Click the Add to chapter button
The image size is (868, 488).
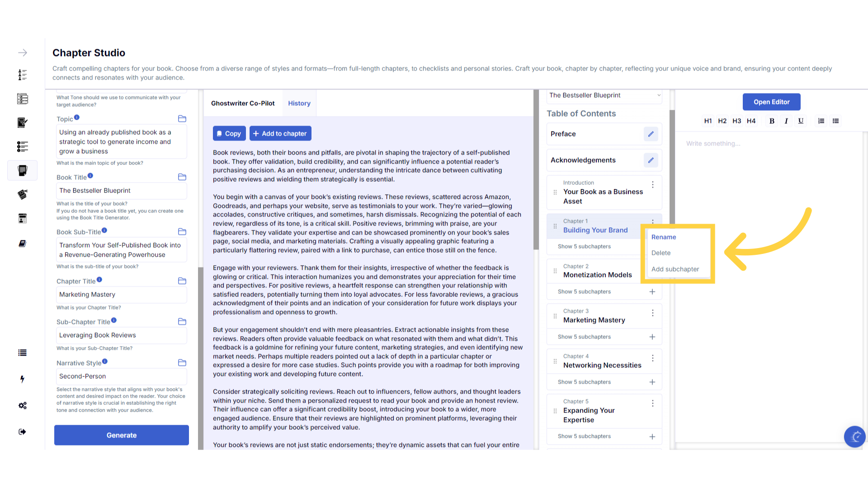click(x=280, y=134)
